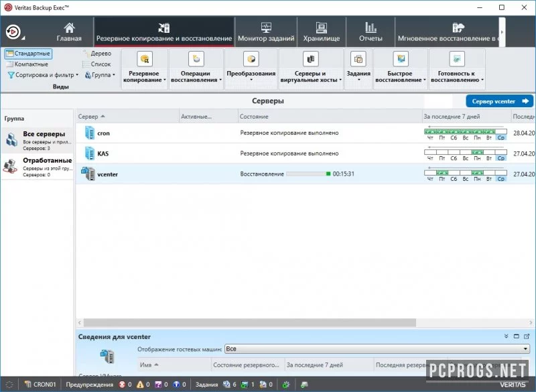Click the jobs icon showing 0 in Задания
The height and width of the screenshot is (392, 536).
pos(263,385)
